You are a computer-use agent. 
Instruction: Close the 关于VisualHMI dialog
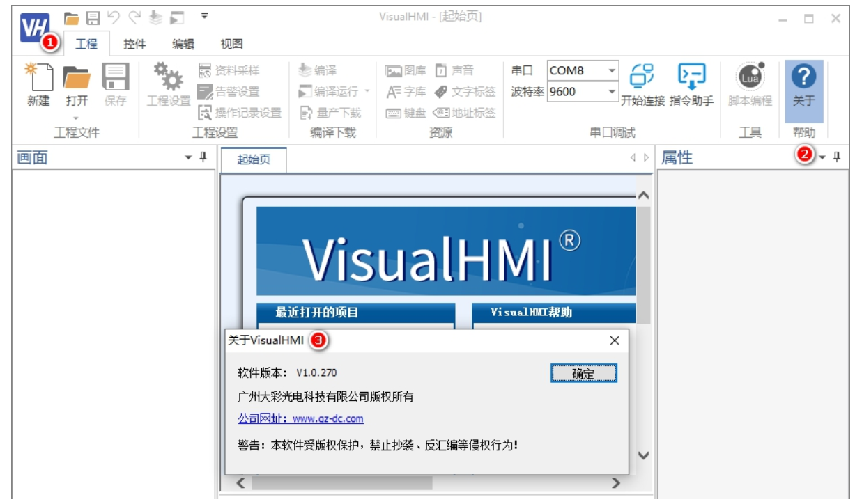[614, 340]
